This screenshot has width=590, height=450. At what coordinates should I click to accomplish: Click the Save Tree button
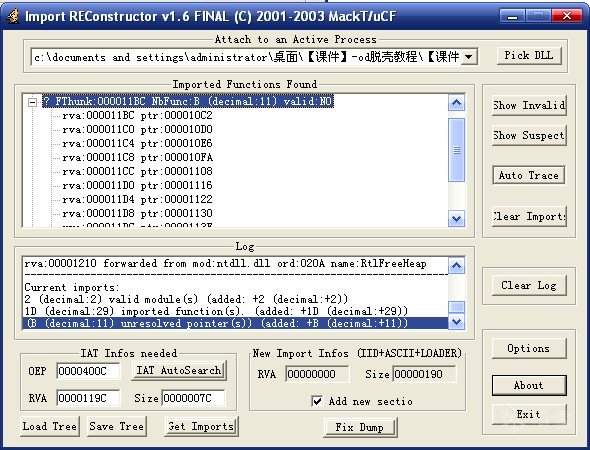(x=117, y=427)
